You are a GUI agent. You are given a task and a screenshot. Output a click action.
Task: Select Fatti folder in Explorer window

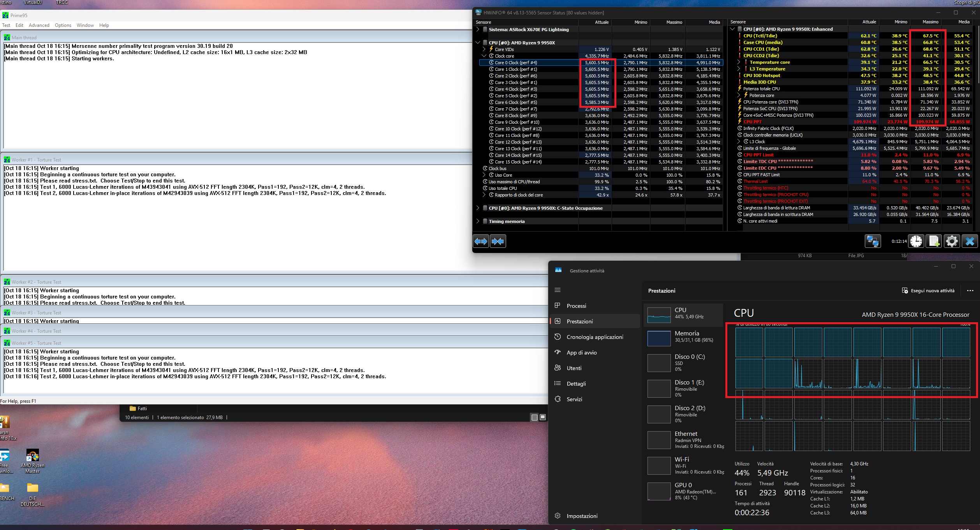139,409
